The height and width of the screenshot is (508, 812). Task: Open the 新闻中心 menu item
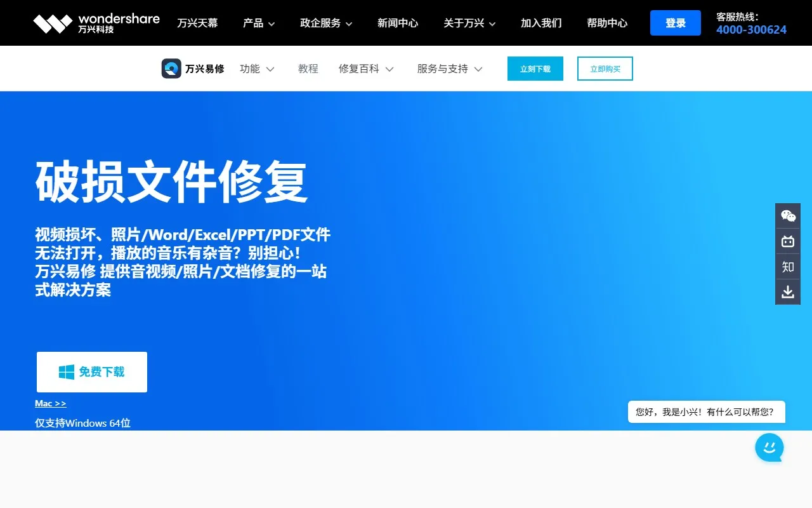point(398,22)
